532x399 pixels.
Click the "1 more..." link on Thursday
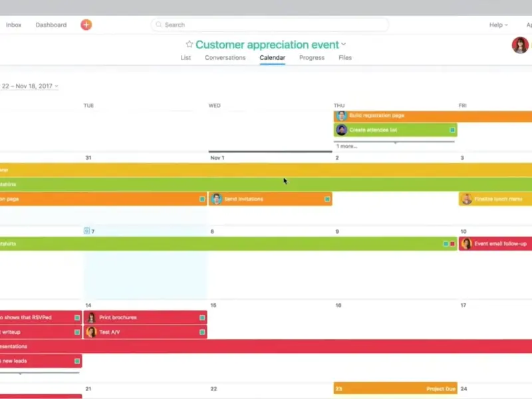(346, 146)
